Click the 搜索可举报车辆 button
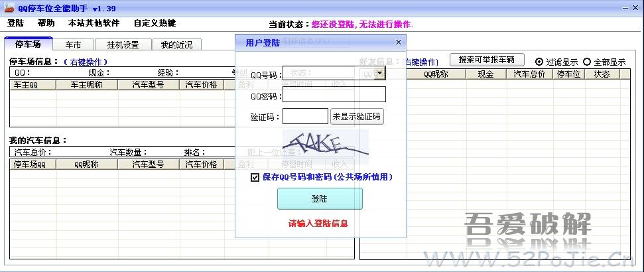644x272 pixels. 487,60
